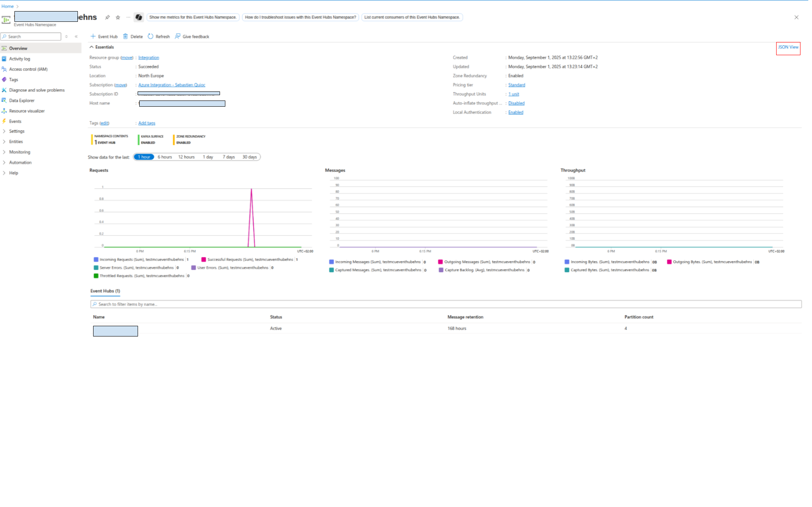This screenshot has height=507, width=812.
Task: Click the Resource visualizer icon
Action: (x=4, y=111)
